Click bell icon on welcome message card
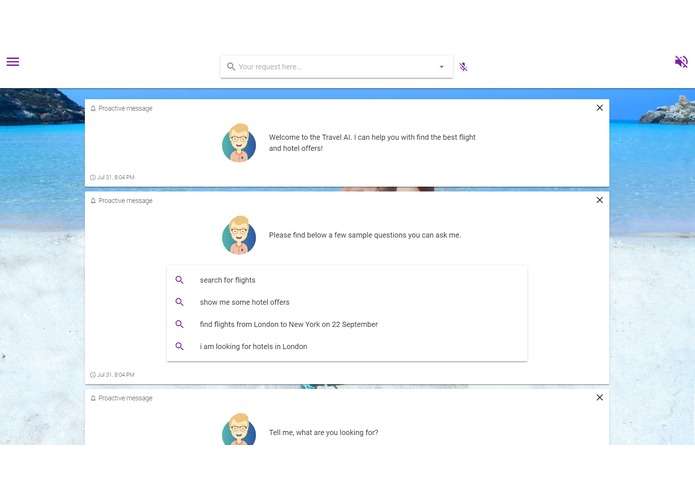Viewport: 695px width, 494px height. tap(93, 109)
